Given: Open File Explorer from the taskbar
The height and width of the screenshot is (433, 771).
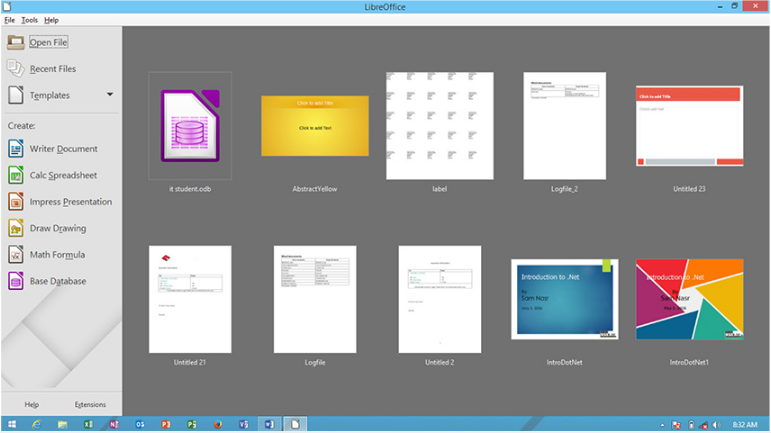Looking at the screenshot, I should (62, 424).
